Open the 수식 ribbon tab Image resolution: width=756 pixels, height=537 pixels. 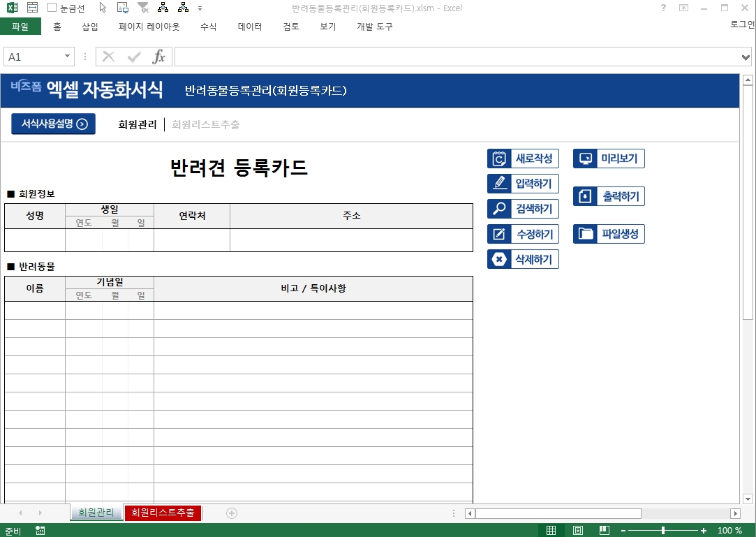[208, 27]
